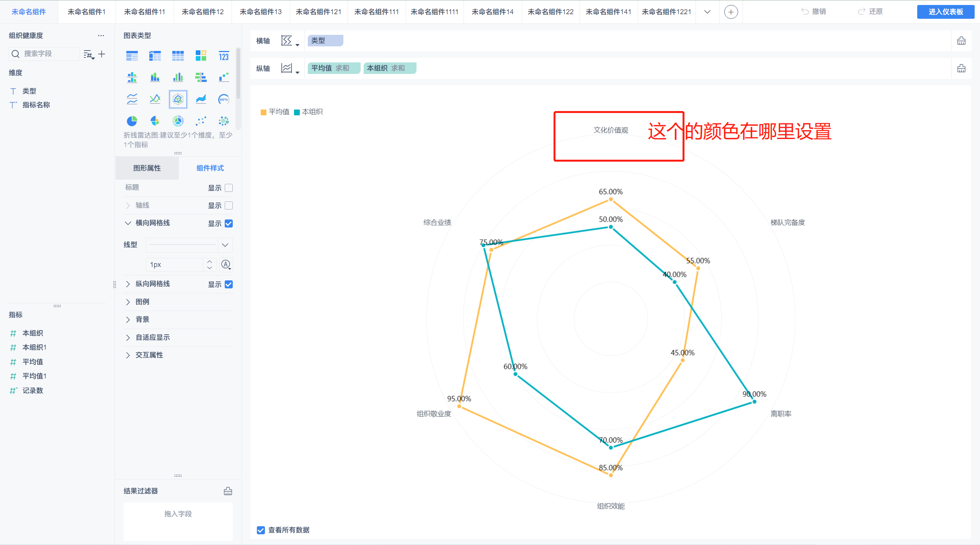Switch to the 未命名组件12 tab
The width and height of the screenshot is (980, 545).
click(x=203, y=12)
